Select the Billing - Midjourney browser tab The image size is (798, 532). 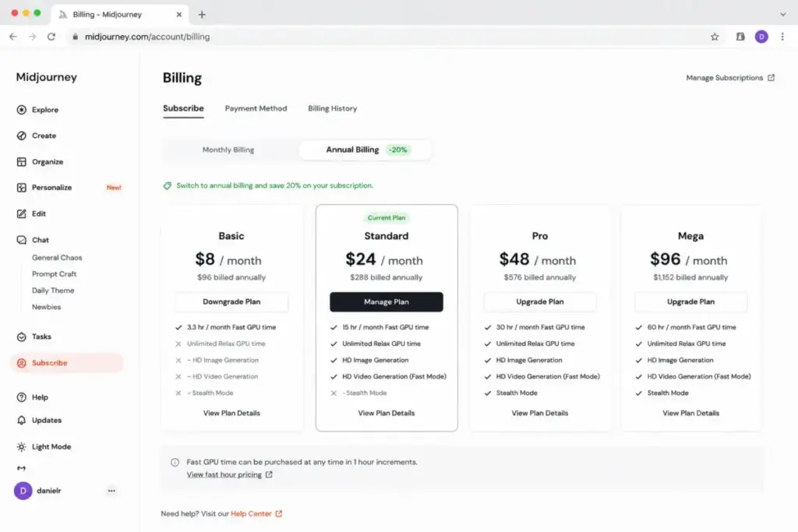tap(119, 15)
